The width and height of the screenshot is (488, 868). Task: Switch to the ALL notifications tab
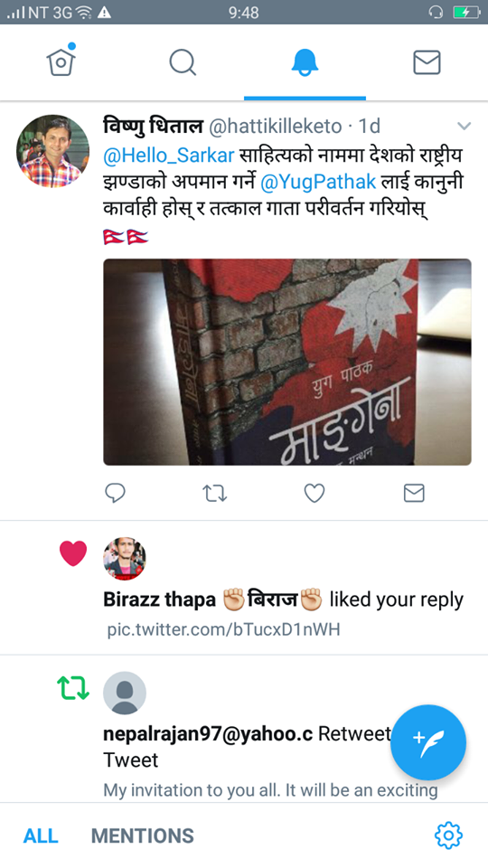[41, 835]
